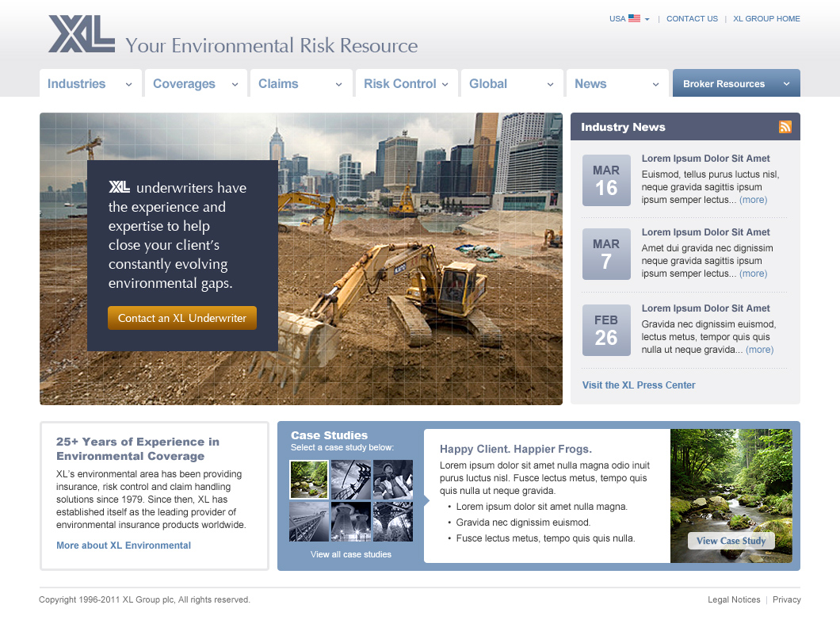Expand the Claims menu chevron
The width and height of the screenshot is (840, 624).
click(x=338, y=84)
